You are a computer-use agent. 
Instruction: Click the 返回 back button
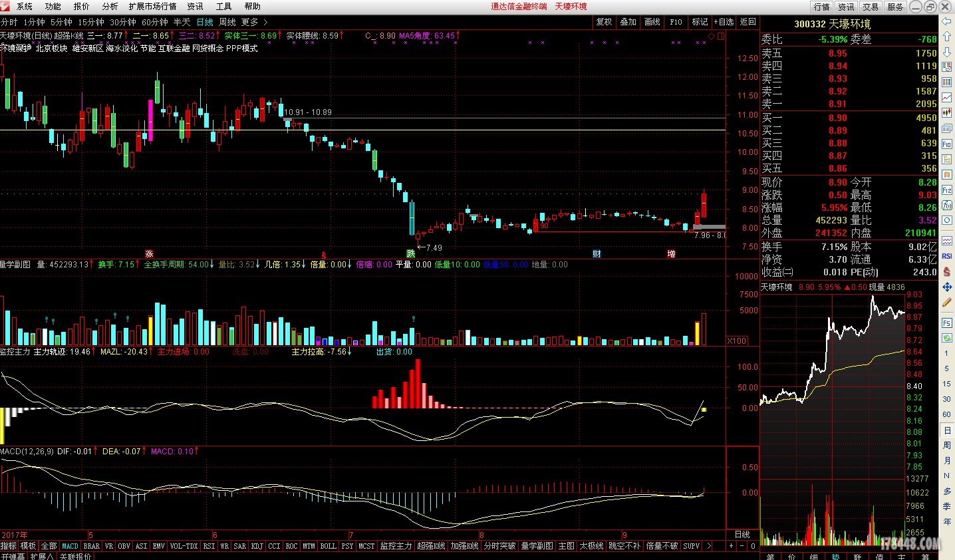pyautogui.click(x=748, y=22)
